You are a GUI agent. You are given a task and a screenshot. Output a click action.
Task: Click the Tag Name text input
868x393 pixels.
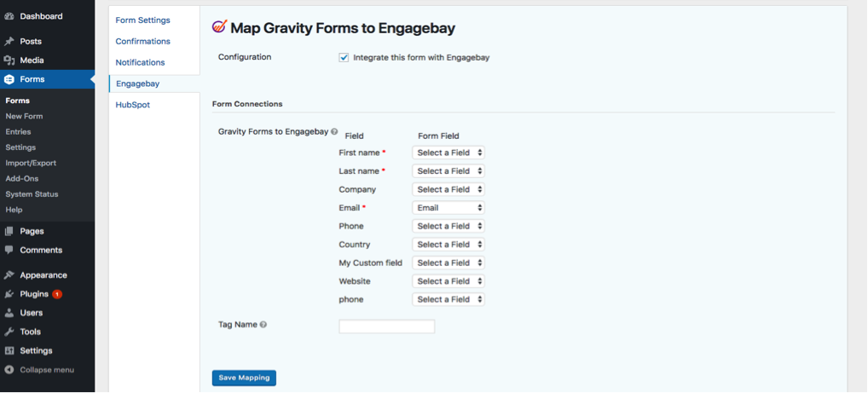click(387, 327)
